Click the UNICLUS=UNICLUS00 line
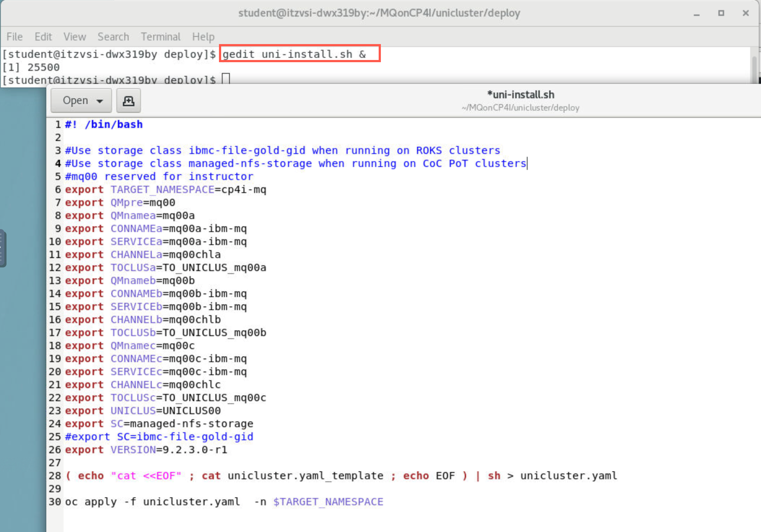 tap(143, 411)
